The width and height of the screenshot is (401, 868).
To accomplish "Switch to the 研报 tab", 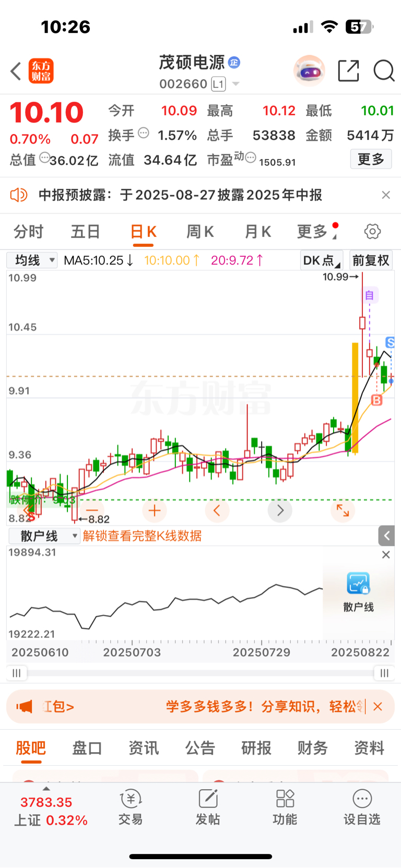I will pos(256,748).
